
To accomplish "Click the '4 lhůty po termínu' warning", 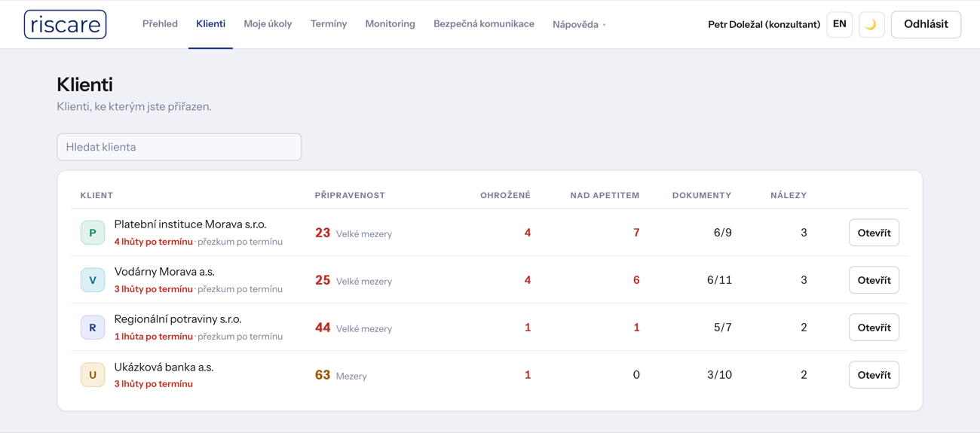I will (154, 242).
